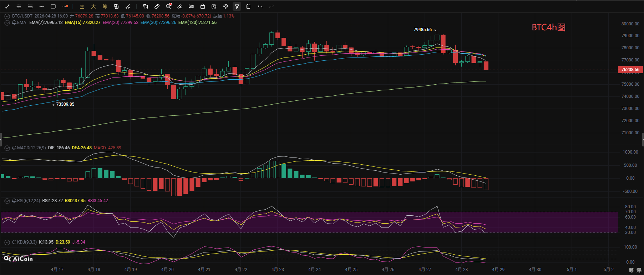Viewport: 644px width, 275px height.
Task: Click the trash icon to delete drawings
Action: pyautogui.click(x=248, y=6)
